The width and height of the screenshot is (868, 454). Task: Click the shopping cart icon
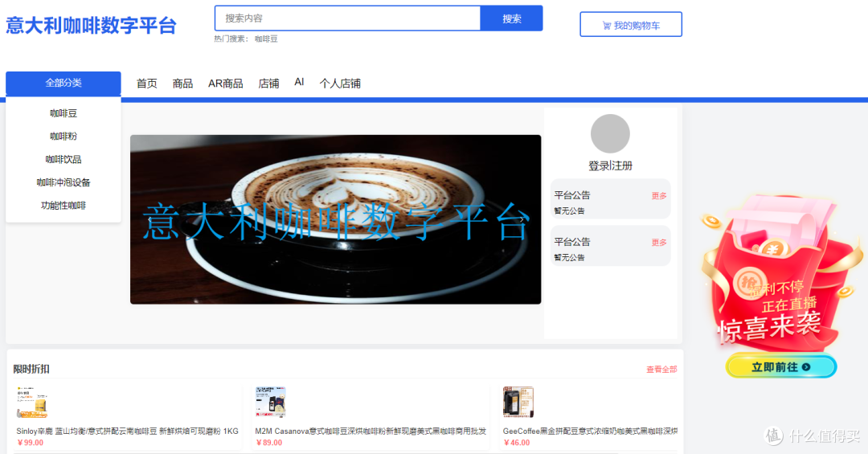[607, 26]
